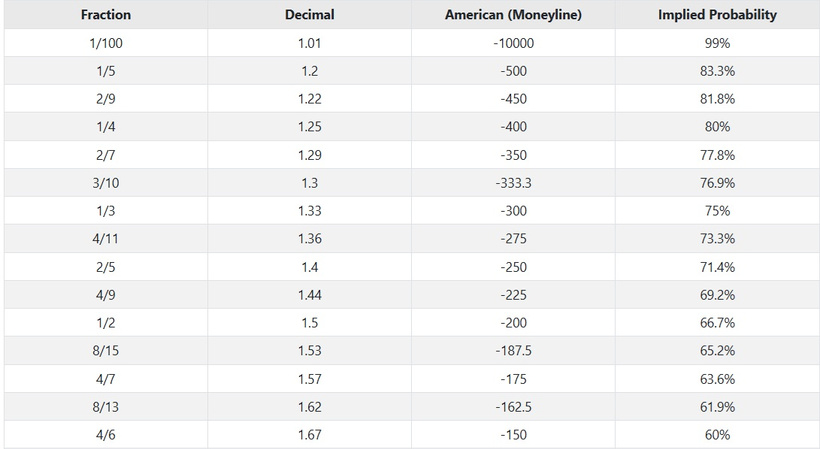The width and height of the screenshot is (820, 449).
Task: Select the 69.2% probability cell
Action: [718, 295]
